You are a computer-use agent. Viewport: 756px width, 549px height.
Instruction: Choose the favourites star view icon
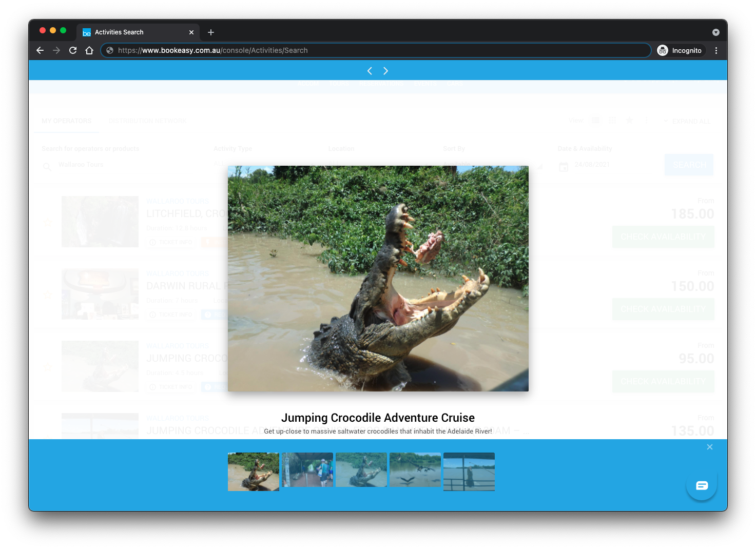pos(629,120)
